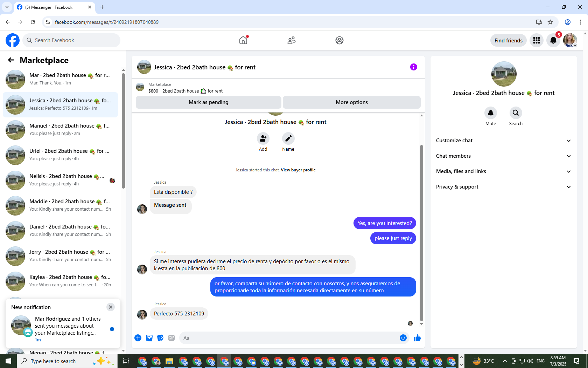
Task: Click the Windows taskbar search box
Action: click(x=67, y=361)
